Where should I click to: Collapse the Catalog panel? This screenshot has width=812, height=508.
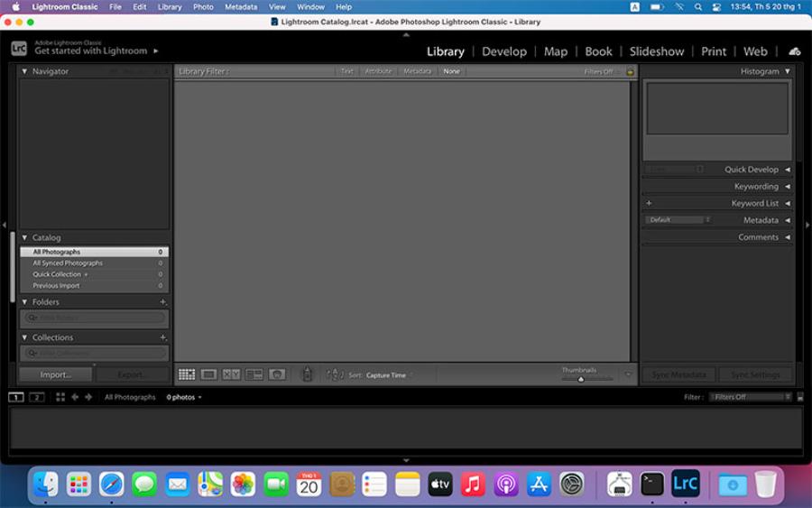pyautogui.click(x=24, y=237)
